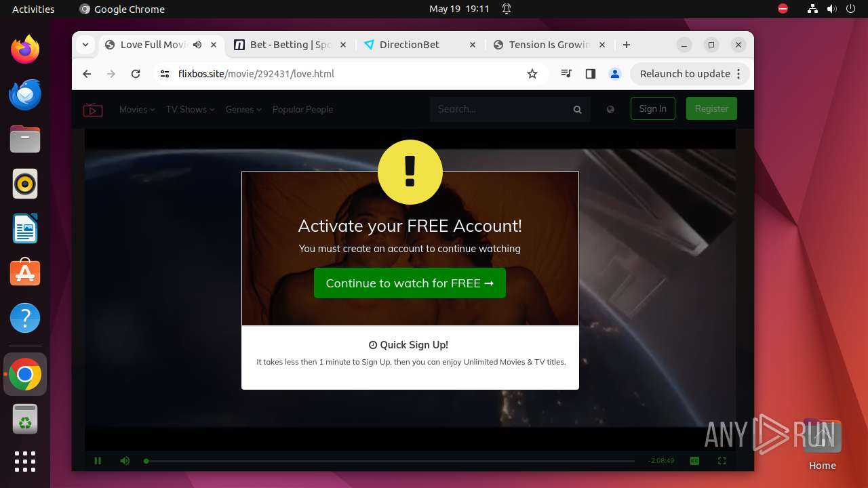Image resolution: width=868 pixels, height=488 pixels.
Task: Mute the video player volume
Action: click(x=125, y=461)
